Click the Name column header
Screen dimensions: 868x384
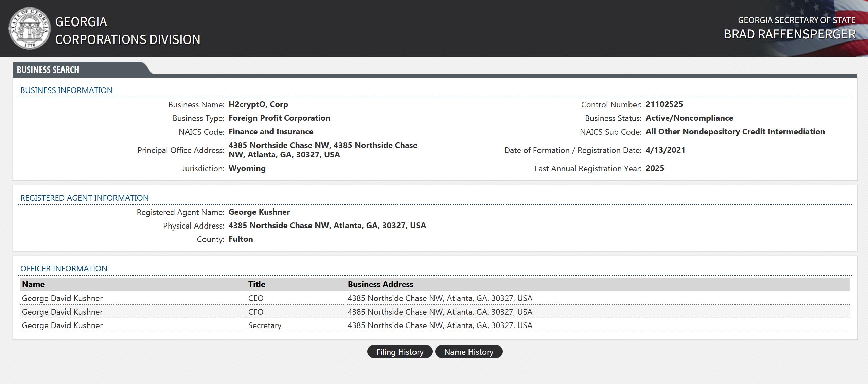pos(33,284)
